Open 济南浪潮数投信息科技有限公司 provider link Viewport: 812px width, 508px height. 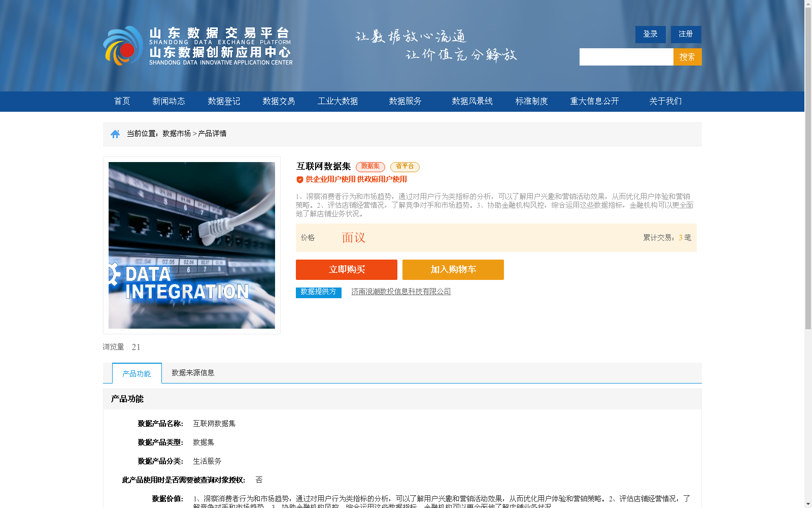click(401, 292)
